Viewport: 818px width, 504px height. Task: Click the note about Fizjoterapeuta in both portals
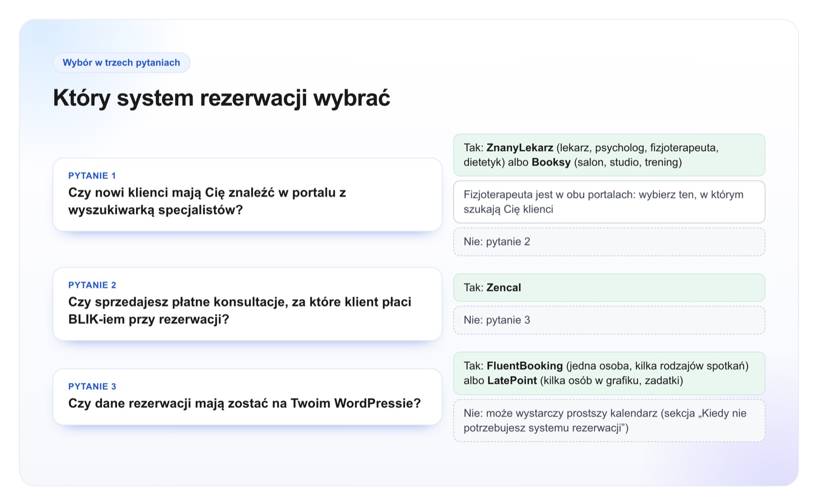click(609, 202)
